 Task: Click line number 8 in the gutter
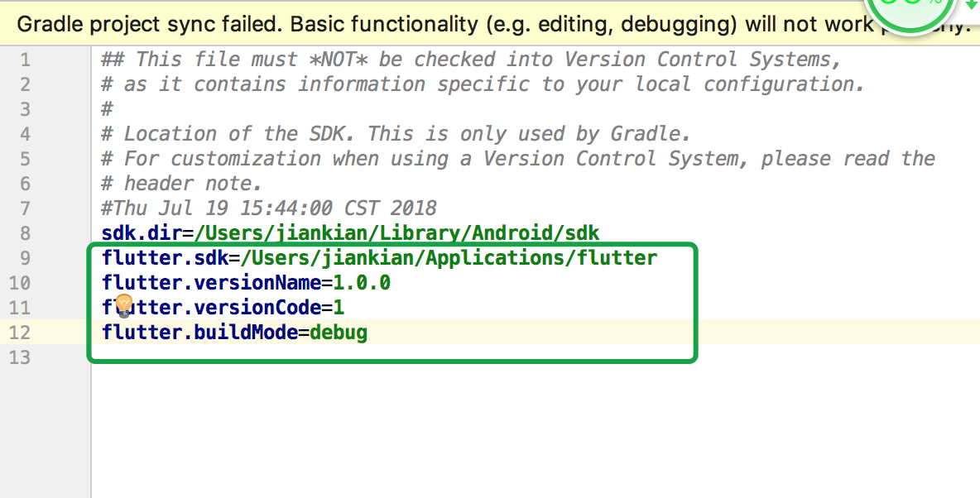click(x=25, y=233)
